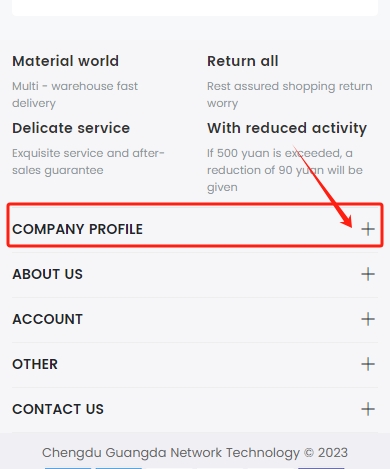Select the Delicate service heading
This screenshot has height=469, width=390.
[71, 128]
